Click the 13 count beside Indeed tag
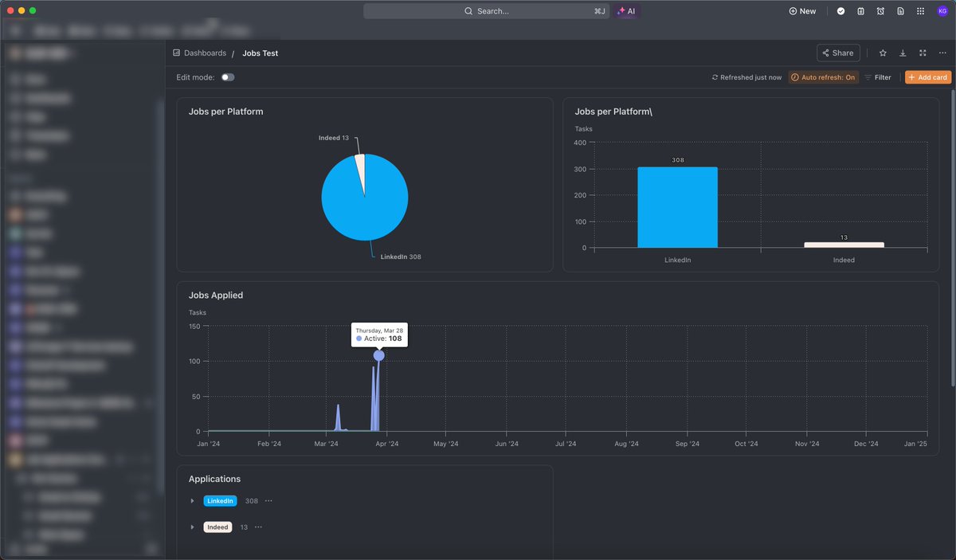 (244, 527)
